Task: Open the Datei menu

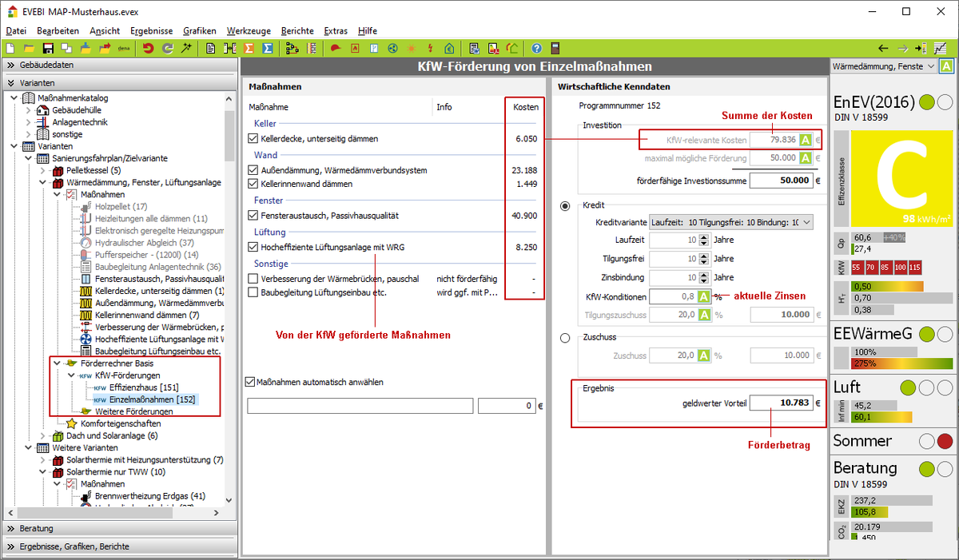Action: (16, 30)
